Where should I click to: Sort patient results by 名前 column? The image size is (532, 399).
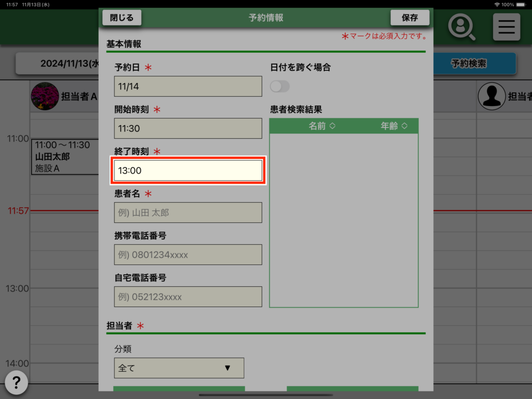tap(322, 126)
